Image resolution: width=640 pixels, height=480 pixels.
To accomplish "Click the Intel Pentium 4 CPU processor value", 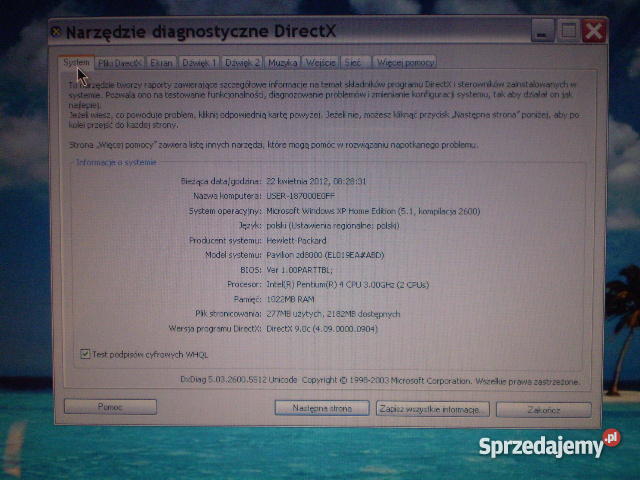I will [348, 285].
